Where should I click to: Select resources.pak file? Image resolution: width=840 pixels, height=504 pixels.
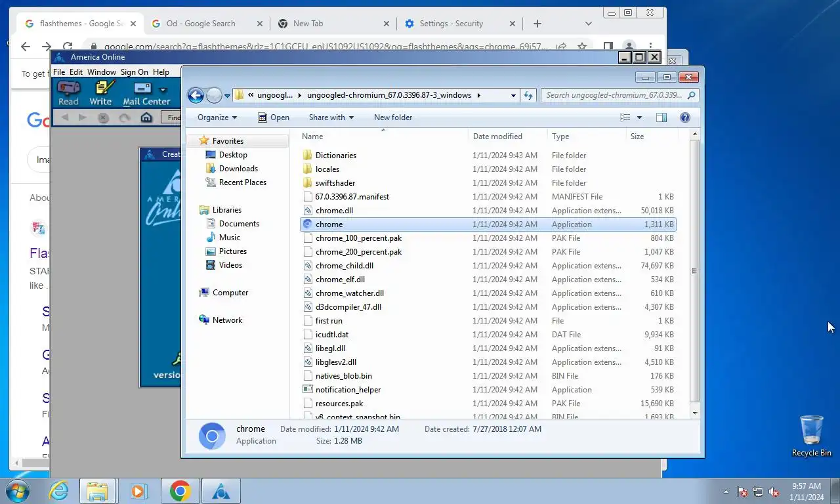488,404
